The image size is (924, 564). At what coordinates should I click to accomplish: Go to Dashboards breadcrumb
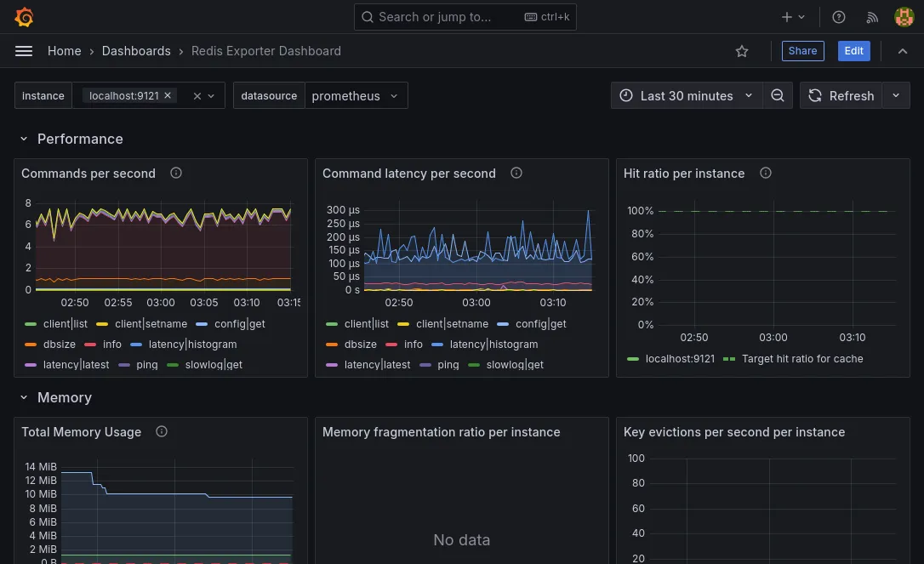tap(136, 51)
